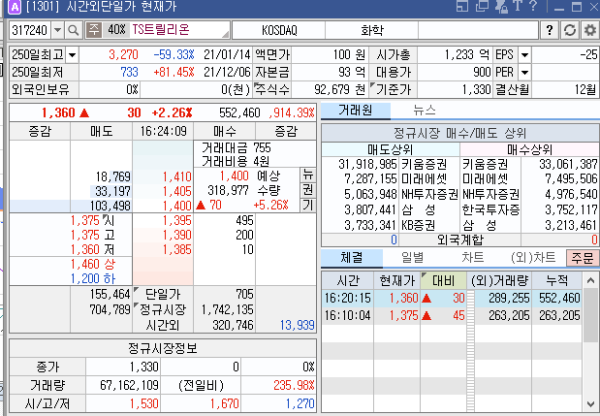This screenshot has height=416, width=600.
Task: Click the trade list scrollbar up arrow
Action: tap(590, 280)
